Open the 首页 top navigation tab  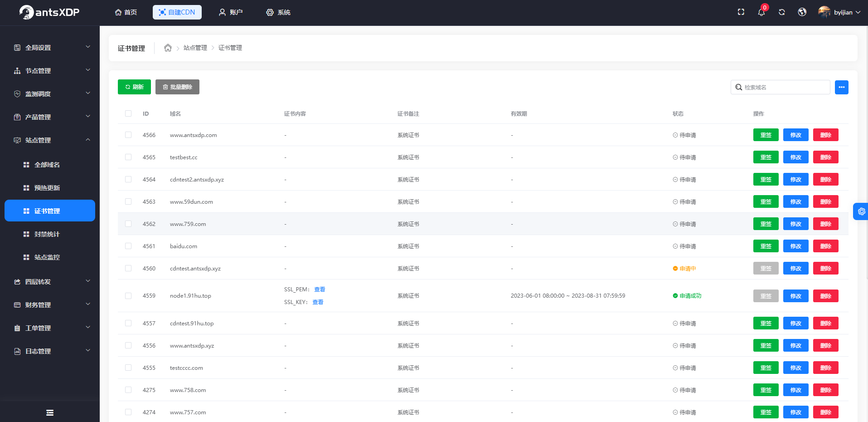(x=126, y=12)
